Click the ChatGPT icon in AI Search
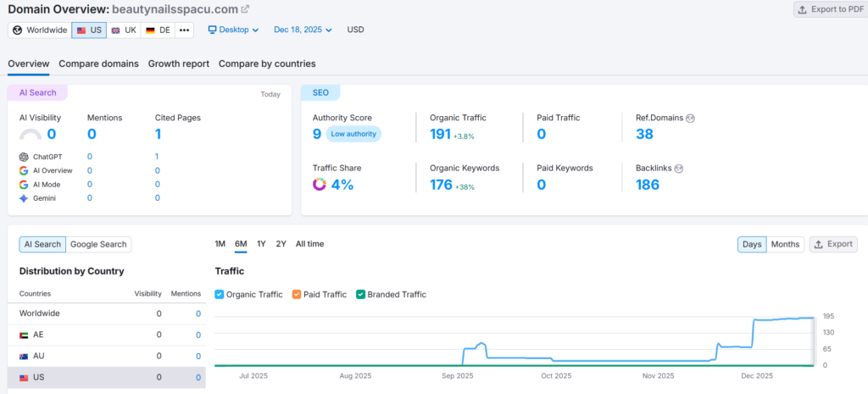The height and width of the screenshot is (394, 868). point(24,157)
